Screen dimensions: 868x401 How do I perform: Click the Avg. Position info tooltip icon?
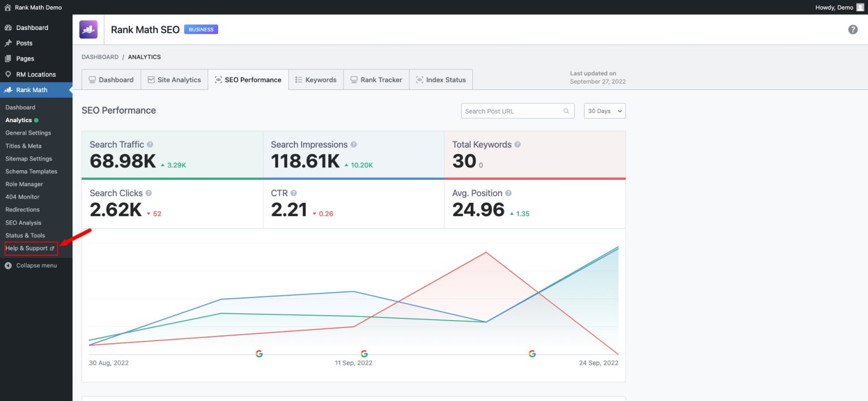tap(508, 193)
